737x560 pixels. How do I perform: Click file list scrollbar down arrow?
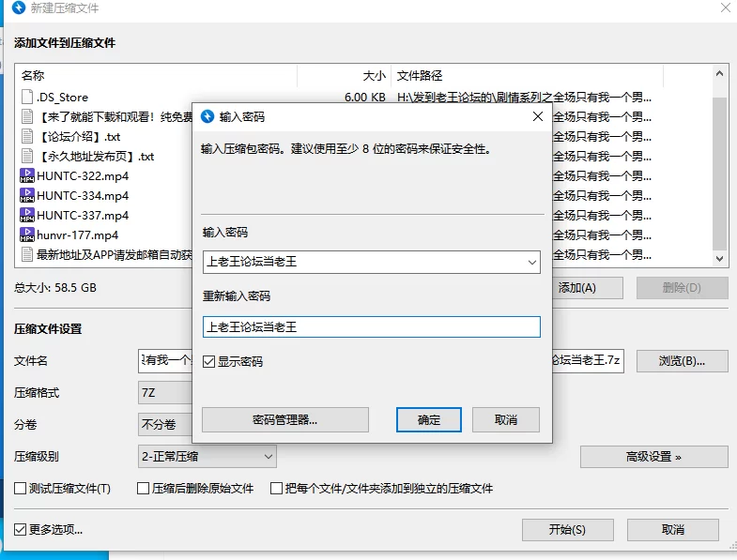click(x=719, y=258)
